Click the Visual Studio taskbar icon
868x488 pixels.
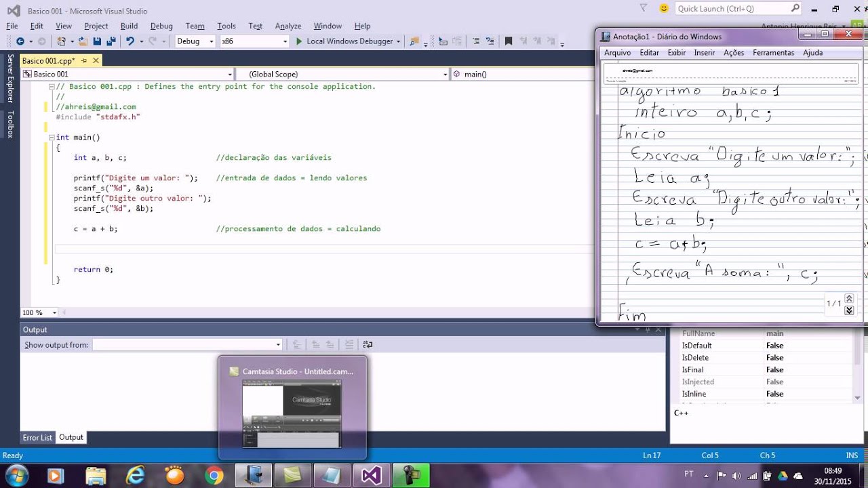point(371,475)
